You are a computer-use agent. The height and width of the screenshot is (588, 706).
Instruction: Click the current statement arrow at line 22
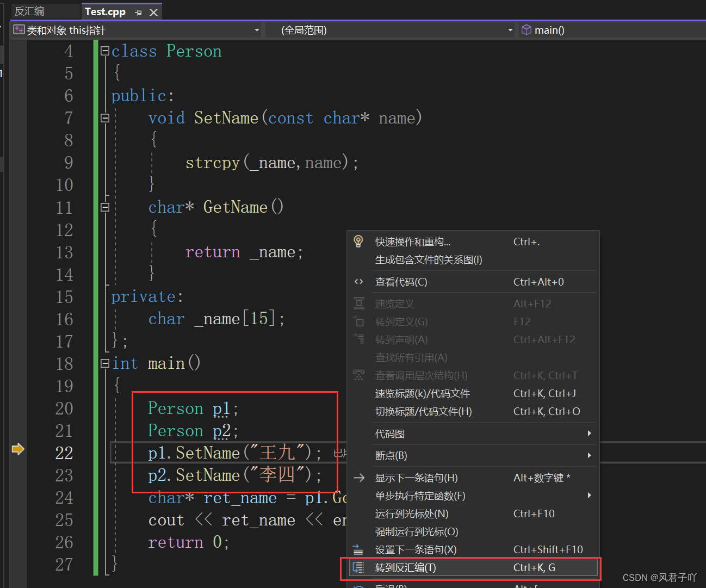(18, 449)
